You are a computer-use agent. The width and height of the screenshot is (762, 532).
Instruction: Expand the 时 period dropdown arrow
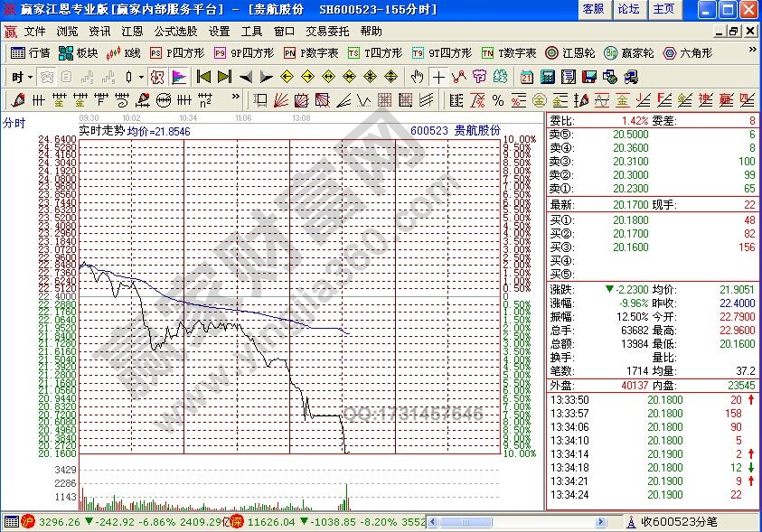pyautogui.click(x=30, y=77)
